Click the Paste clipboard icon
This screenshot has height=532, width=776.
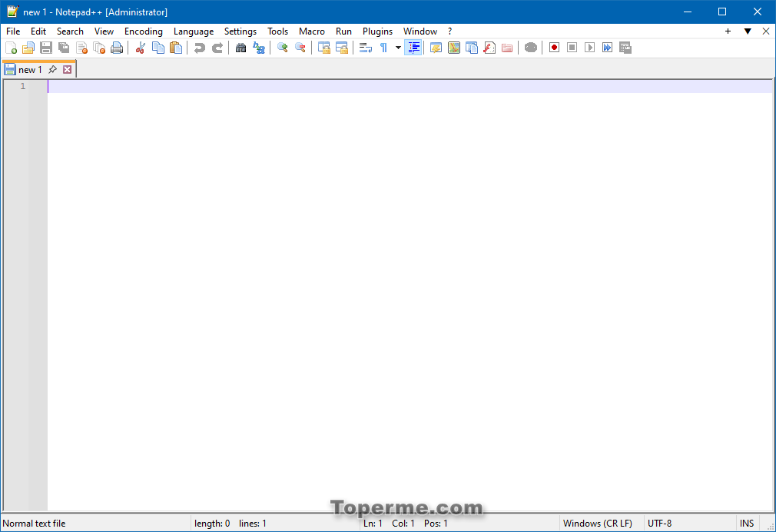[x=176, y=48]
